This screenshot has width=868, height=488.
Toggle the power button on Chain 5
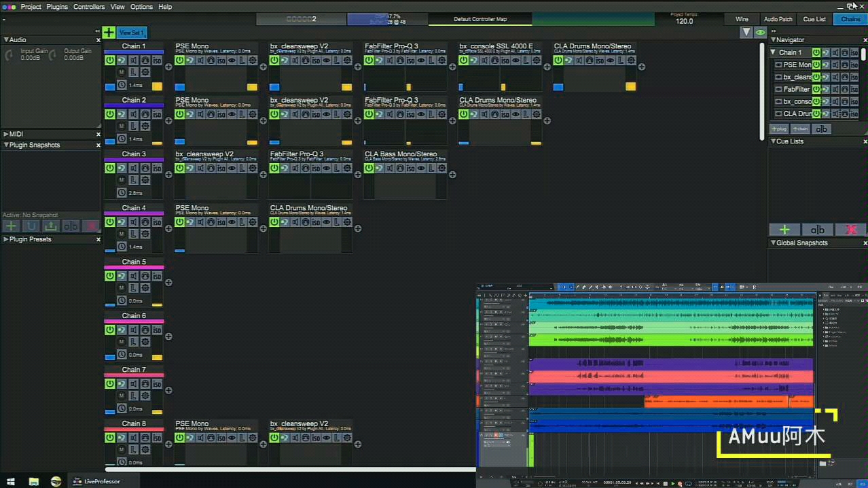(109, 275)
